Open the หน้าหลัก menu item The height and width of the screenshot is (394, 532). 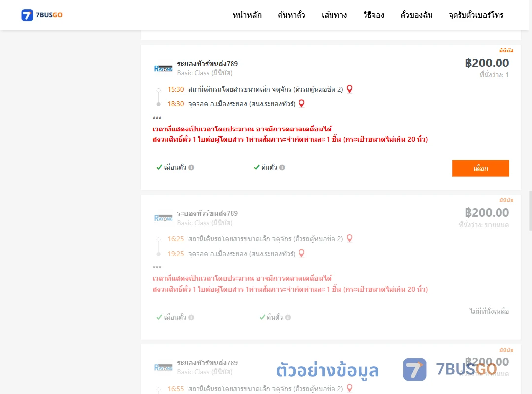click(x=247, y=15)
